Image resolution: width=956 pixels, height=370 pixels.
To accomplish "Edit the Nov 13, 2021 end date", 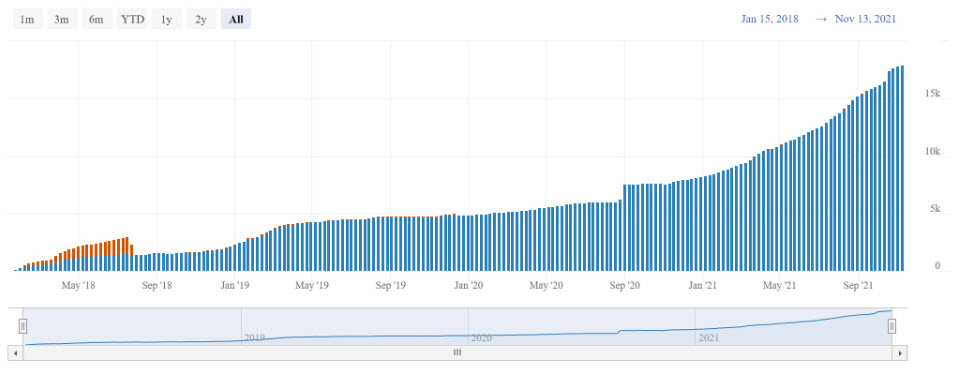I will tap(865, 19).
